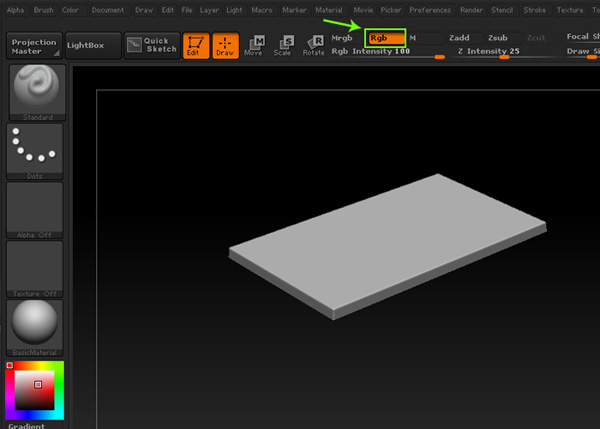The image size is (600, 429).
Task: Select the Rotate tool
Action: point(313,45)
